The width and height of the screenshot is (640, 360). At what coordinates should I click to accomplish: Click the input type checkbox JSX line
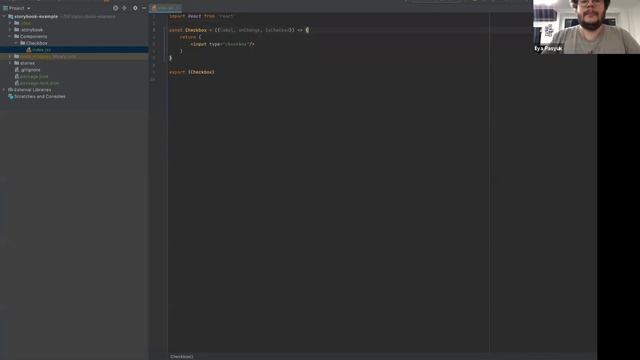tap(222, 44)
